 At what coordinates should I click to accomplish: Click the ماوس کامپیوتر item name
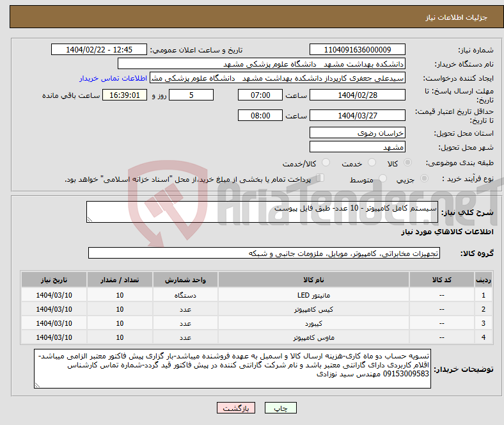[x=313, y=337]
